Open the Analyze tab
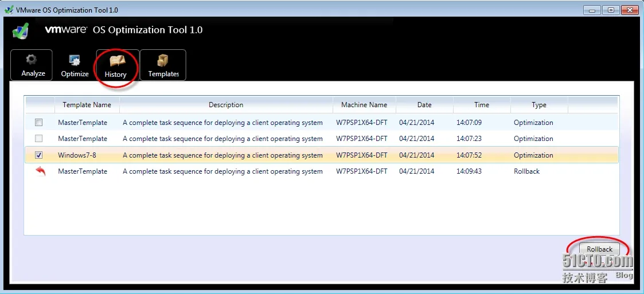 (31, 65)
